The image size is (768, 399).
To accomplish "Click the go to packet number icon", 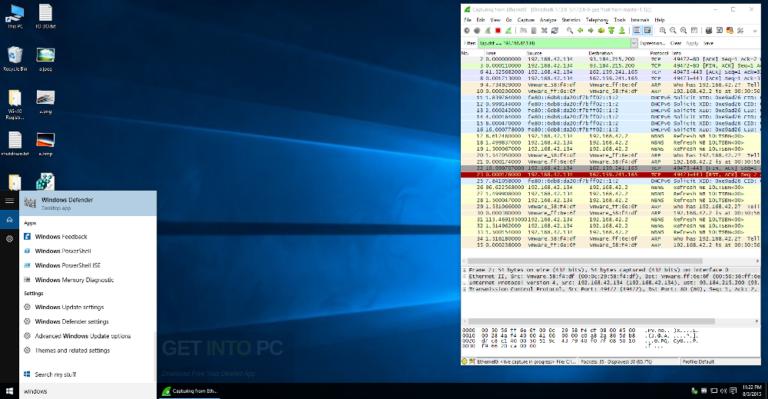I will pyautogui.click(x=601, y=30).
